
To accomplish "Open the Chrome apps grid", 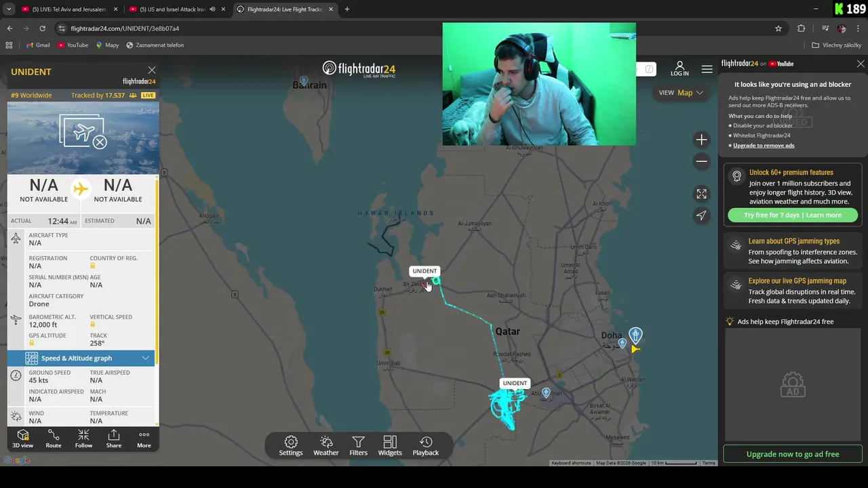I will click(9, 45).
